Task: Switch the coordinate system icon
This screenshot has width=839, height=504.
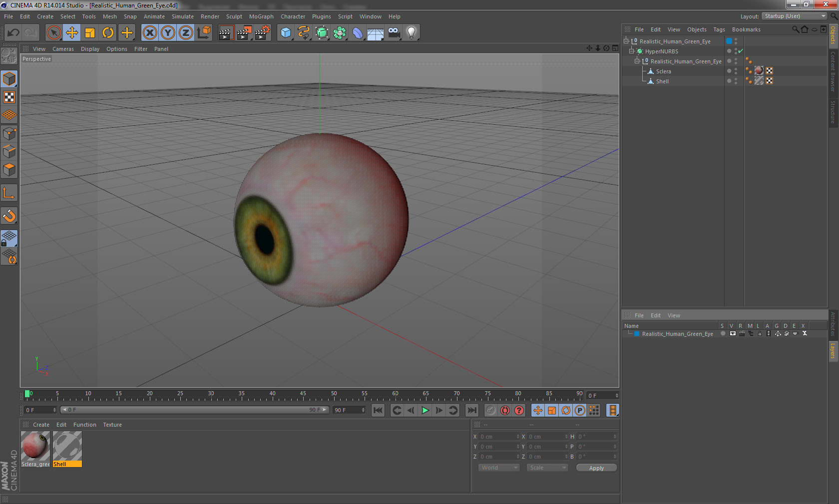Action: (204, 33)
